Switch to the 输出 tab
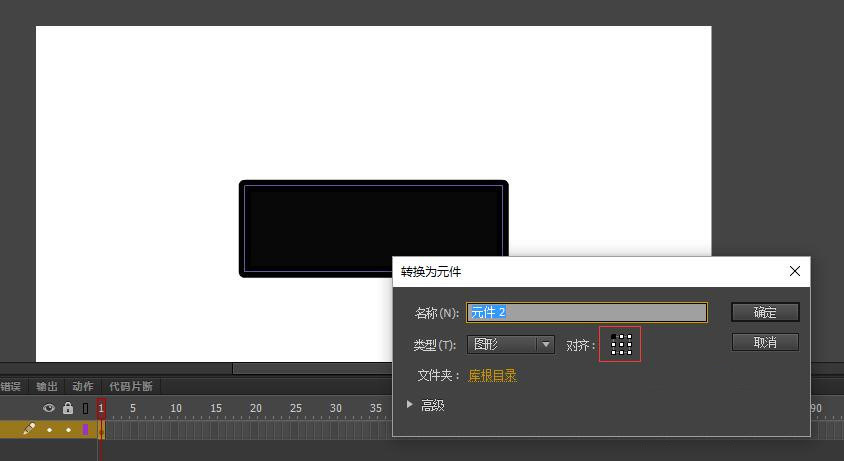The width and height of the screenshot is (844, 461). (46, 386)
